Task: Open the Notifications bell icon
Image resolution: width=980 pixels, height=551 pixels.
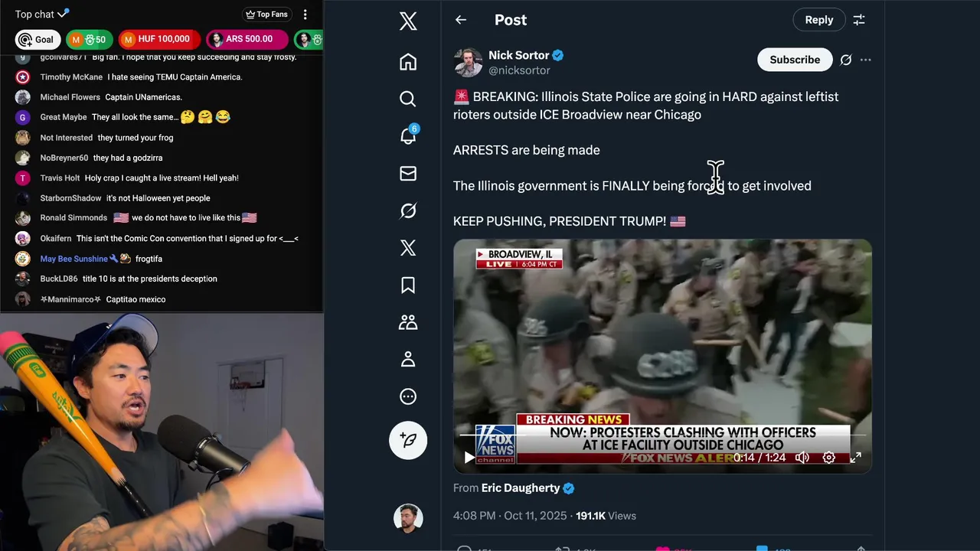Action: tap(408, 135)
